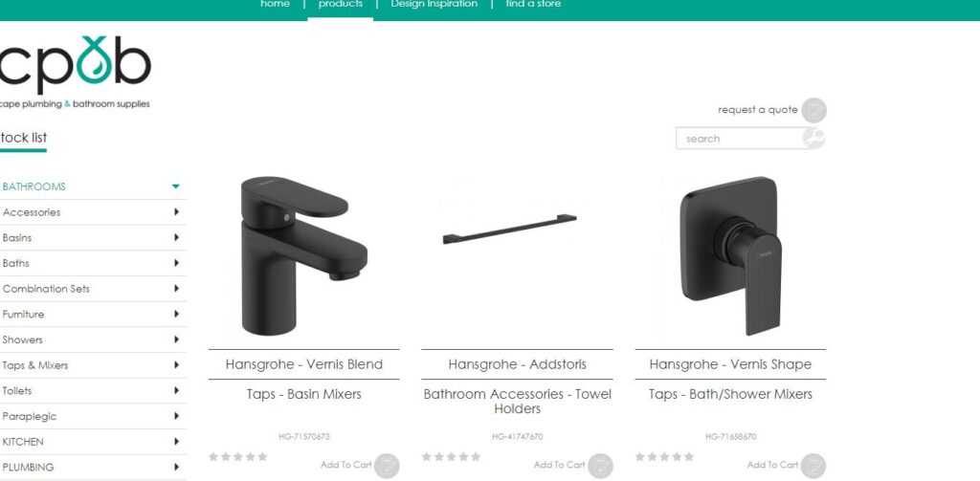The height and width of the screenshot is (481, 980).
Task: Open Hansgrohe - Addstoris product link
Action: tap(517, 364)
